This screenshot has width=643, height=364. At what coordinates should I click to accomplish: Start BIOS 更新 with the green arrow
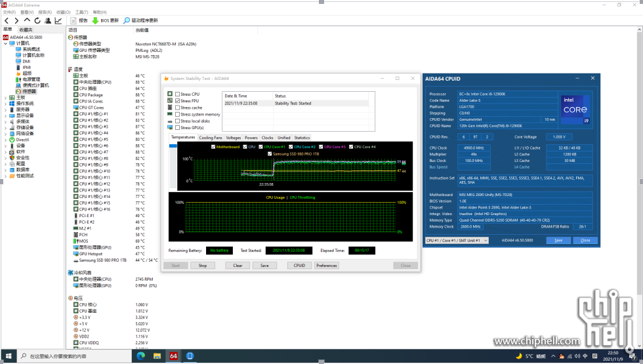coord(106,20)
